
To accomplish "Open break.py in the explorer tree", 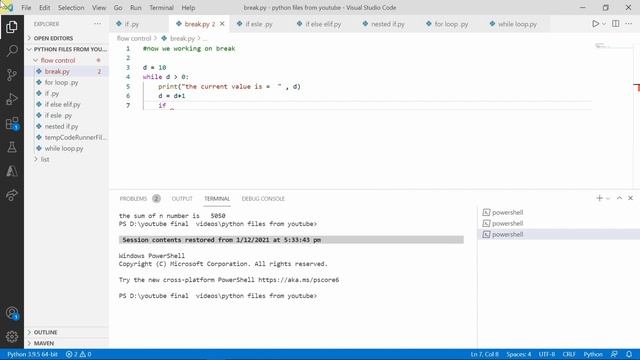I will [67, 71].
